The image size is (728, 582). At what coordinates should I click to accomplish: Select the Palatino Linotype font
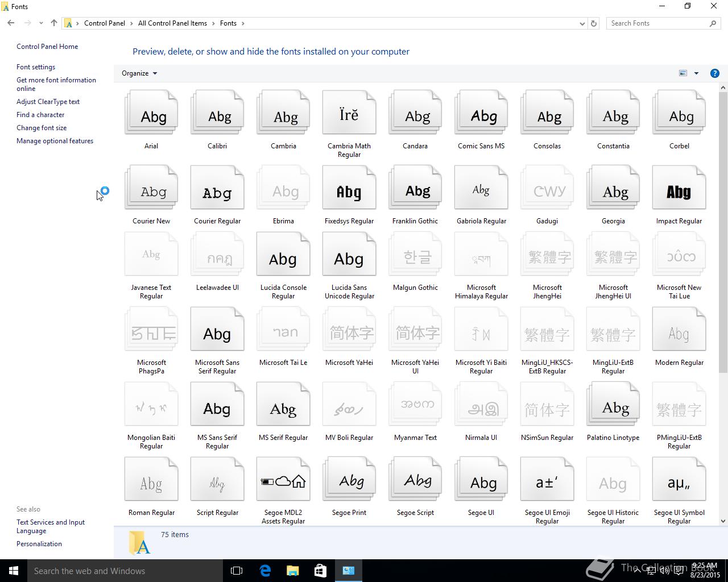click(613, 404)
